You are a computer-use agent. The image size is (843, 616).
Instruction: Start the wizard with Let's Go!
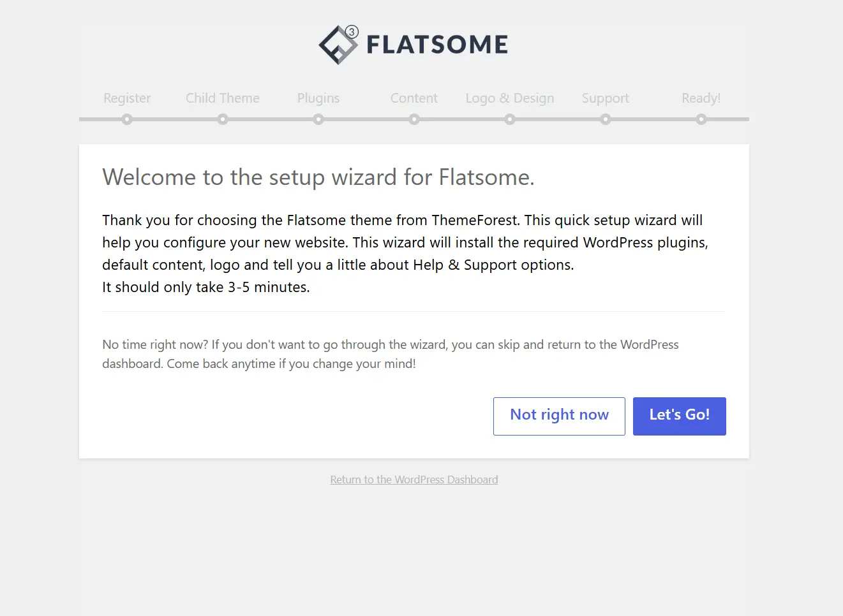(680, 416)
